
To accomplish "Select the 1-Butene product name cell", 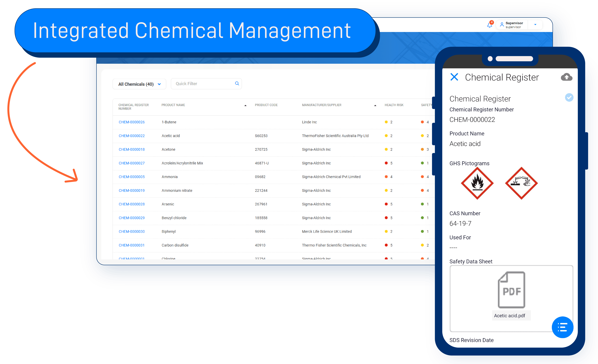I will click(x=169, y=122).
